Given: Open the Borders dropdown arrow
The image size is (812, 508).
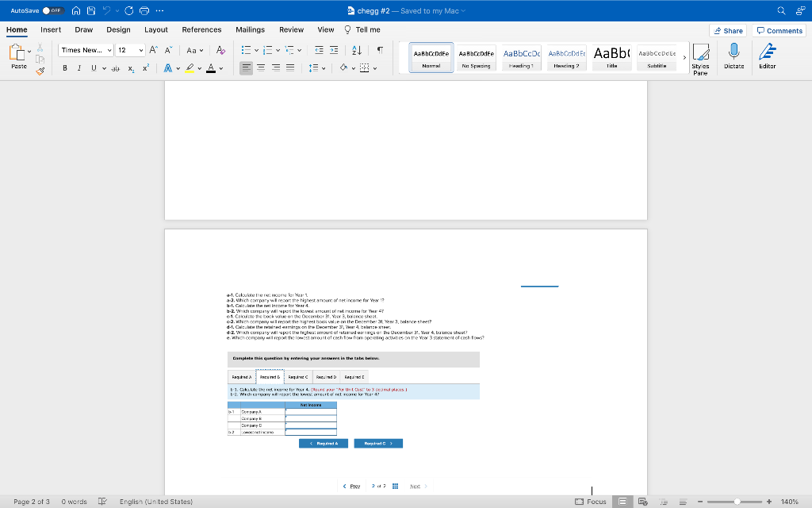Looking at the screenshot, I should point(375,68).
